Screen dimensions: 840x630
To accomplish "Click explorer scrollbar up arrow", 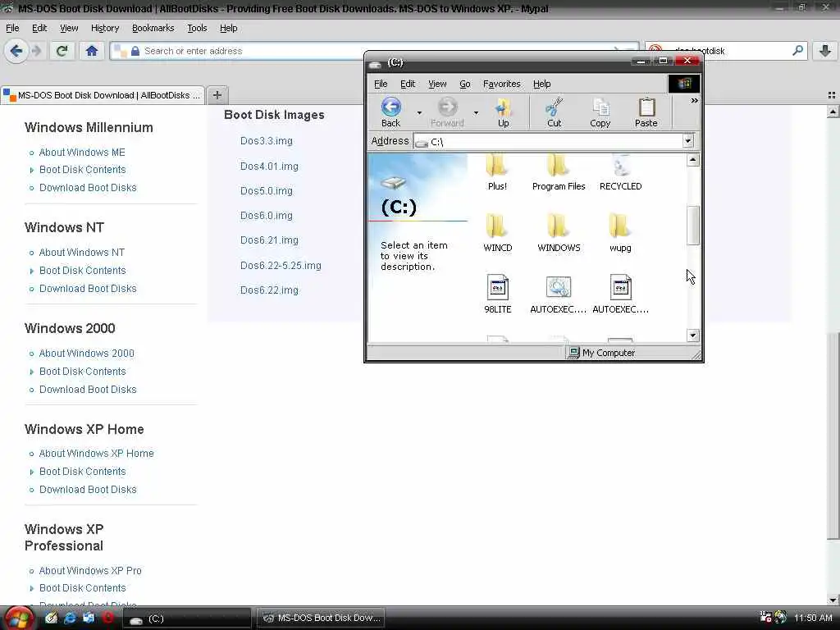I will point(693,160).
